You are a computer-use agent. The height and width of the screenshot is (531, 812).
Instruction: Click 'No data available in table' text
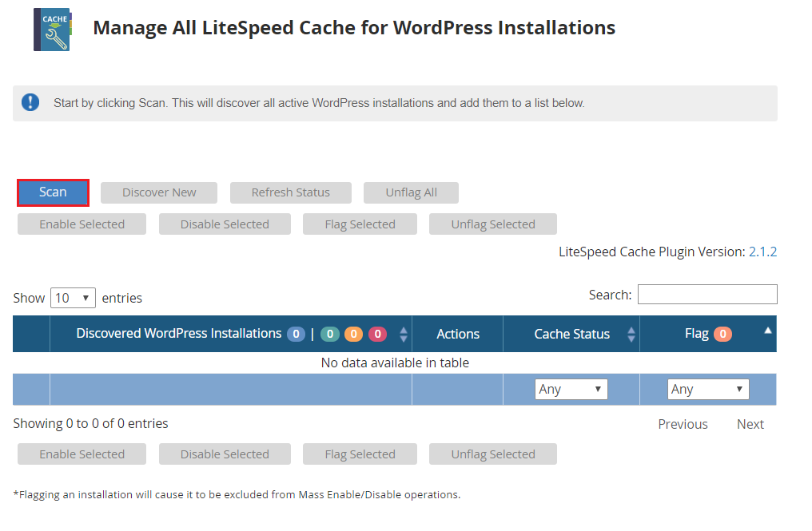tap(395, 363)
